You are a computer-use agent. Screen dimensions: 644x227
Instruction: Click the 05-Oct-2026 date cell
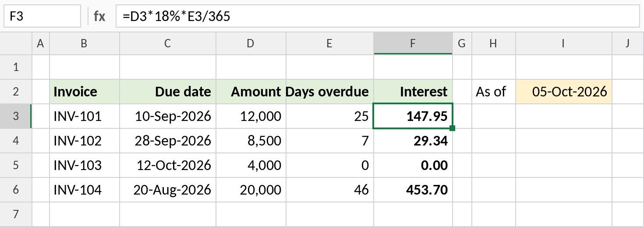click(564, 92)
